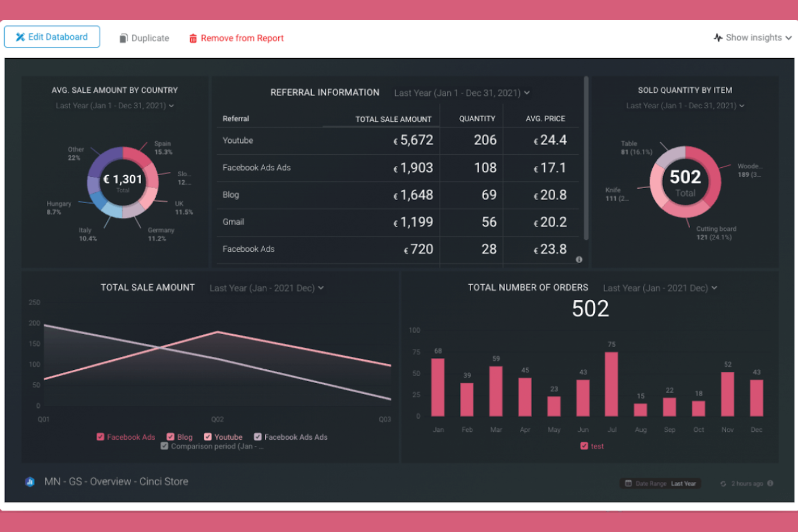The height and width of the screenshot is (532, 798).
Task: Sort by the Total Sale Amount column header
Action: pyautogui.click(x=393, y=119)
